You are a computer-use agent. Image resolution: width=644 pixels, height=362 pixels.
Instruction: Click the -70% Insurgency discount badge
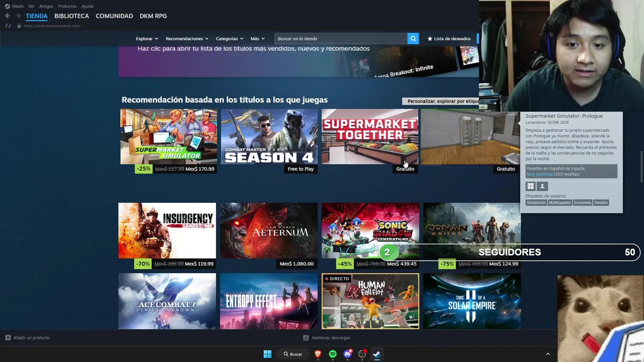143,263
